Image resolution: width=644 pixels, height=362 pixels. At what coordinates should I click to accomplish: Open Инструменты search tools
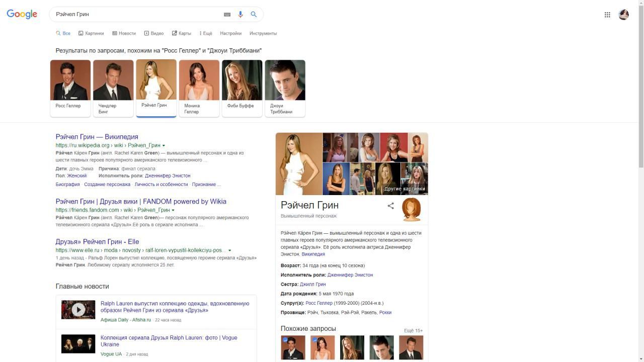(x=263, y=33)
